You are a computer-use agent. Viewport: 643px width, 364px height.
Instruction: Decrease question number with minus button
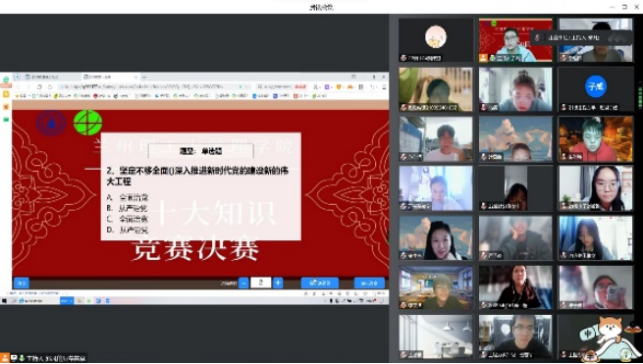point(243,283)
